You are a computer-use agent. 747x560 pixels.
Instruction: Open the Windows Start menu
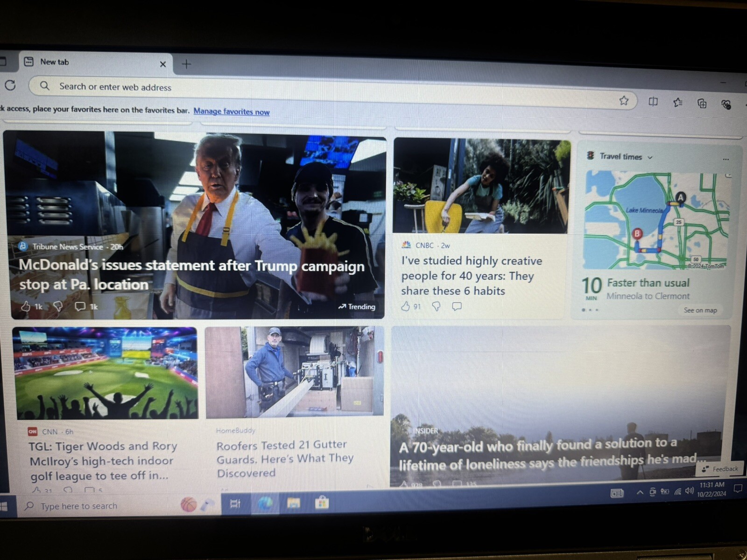point(4,506)
